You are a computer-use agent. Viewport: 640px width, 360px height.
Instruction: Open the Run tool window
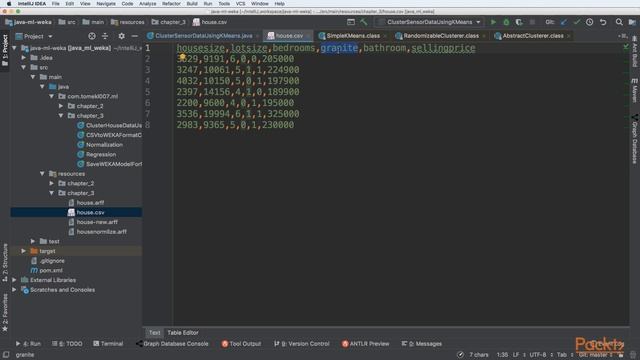28,344
